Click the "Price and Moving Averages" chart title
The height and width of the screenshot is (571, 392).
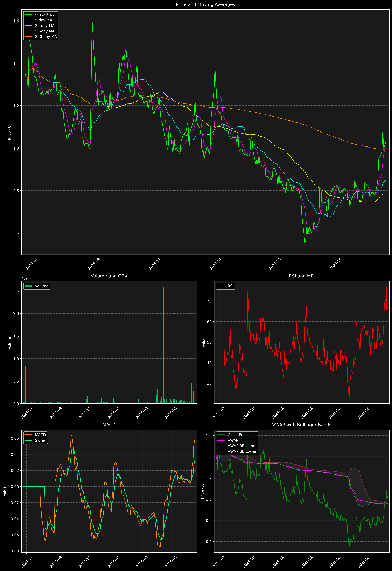coord(205,4)
